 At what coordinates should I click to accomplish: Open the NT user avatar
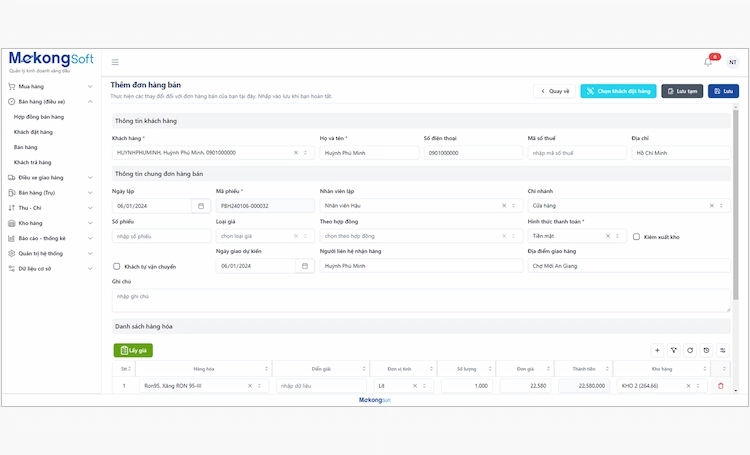(x=732, y=62)
